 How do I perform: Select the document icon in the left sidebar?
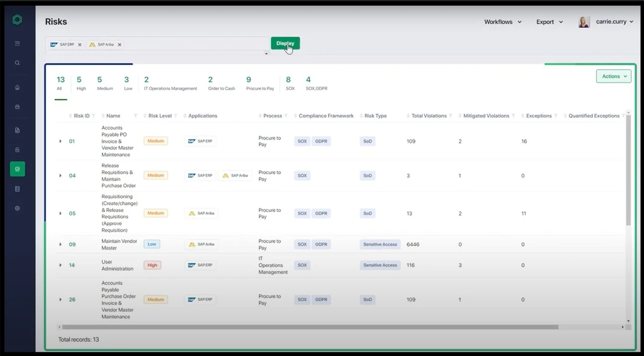17,130
